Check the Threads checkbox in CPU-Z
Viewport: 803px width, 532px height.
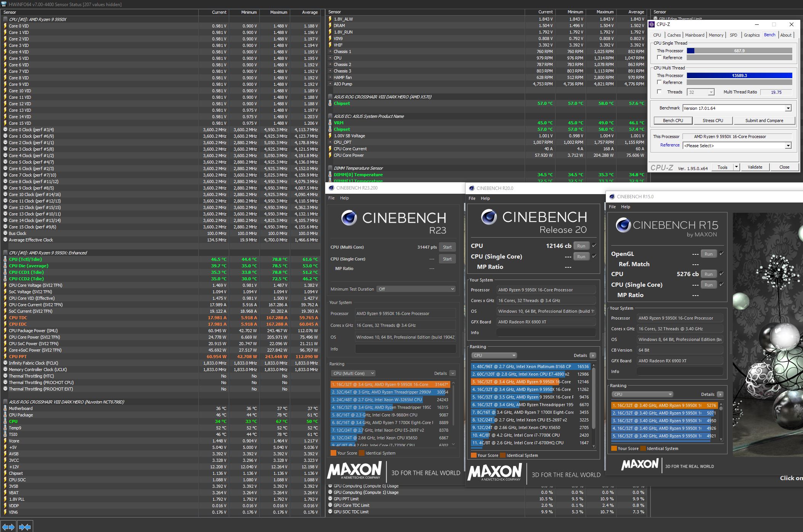[659, 92]
